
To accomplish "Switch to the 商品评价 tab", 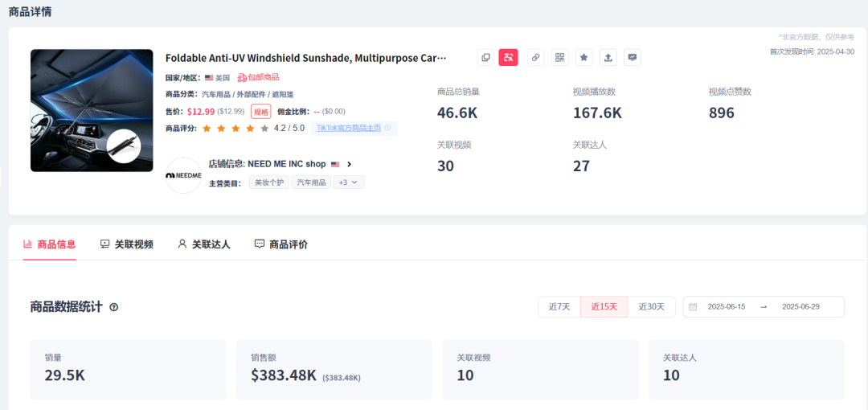I will click(x=281, y=244).
